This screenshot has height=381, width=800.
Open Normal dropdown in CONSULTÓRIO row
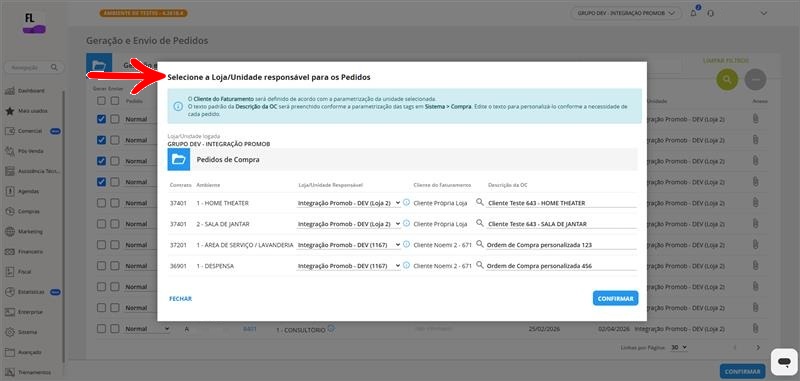tap(147, 329)
